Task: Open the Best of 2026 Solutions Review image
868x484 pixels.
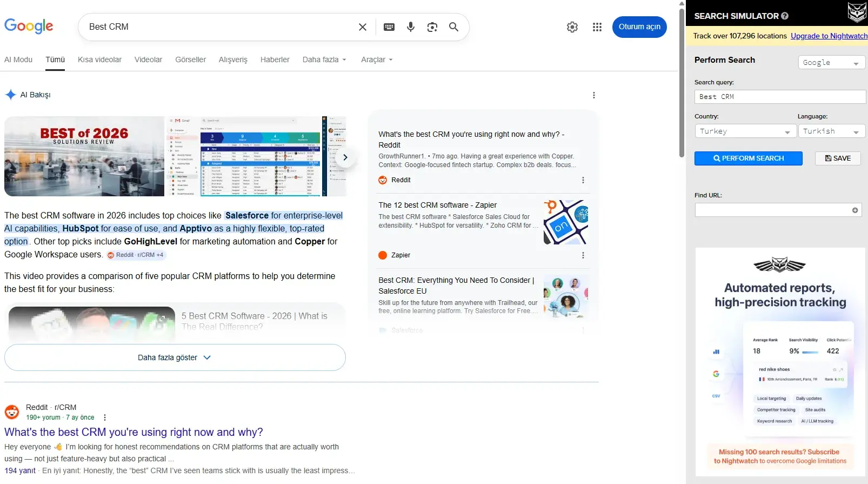Action: pyautogui.click(x=84, y=156)
